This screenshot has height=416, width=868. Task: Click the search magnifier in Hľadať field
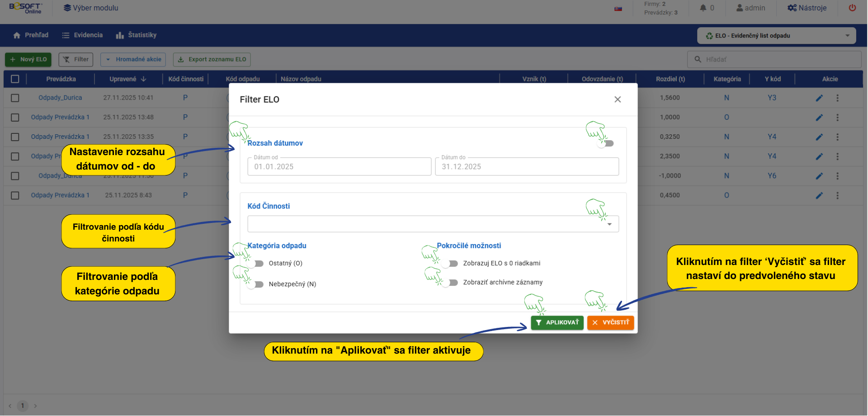(x=698, y=59)
